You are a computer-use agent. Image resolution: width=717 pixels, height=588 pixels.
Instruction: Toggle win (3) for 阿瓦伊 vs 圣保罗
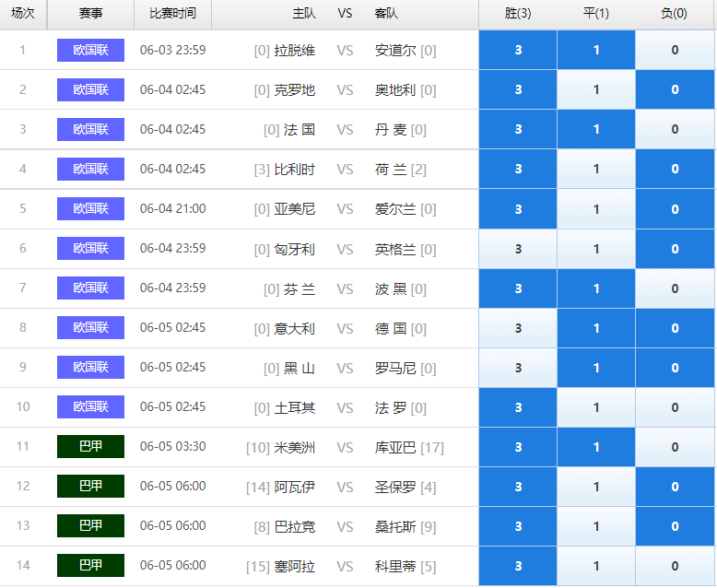(x=518, y=487)
